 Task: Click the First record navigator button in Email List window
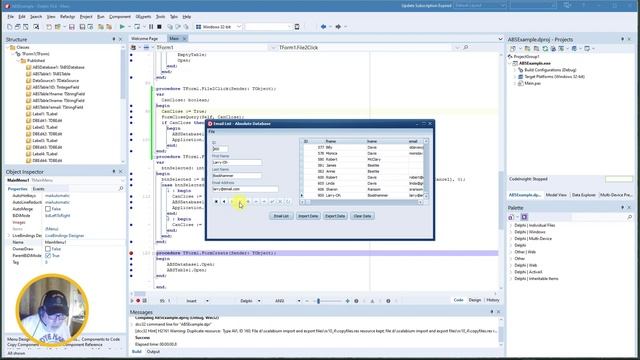pyautogui.click(x=216, y=201)
